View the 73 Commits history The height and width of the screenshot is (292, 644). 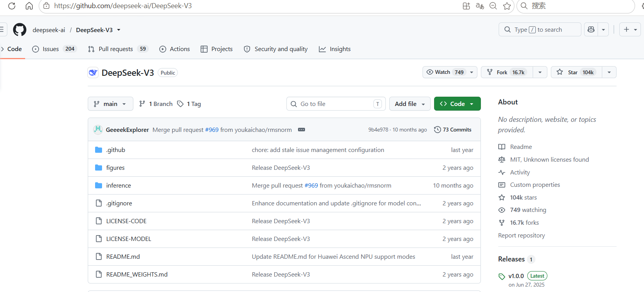pos(453,130)
